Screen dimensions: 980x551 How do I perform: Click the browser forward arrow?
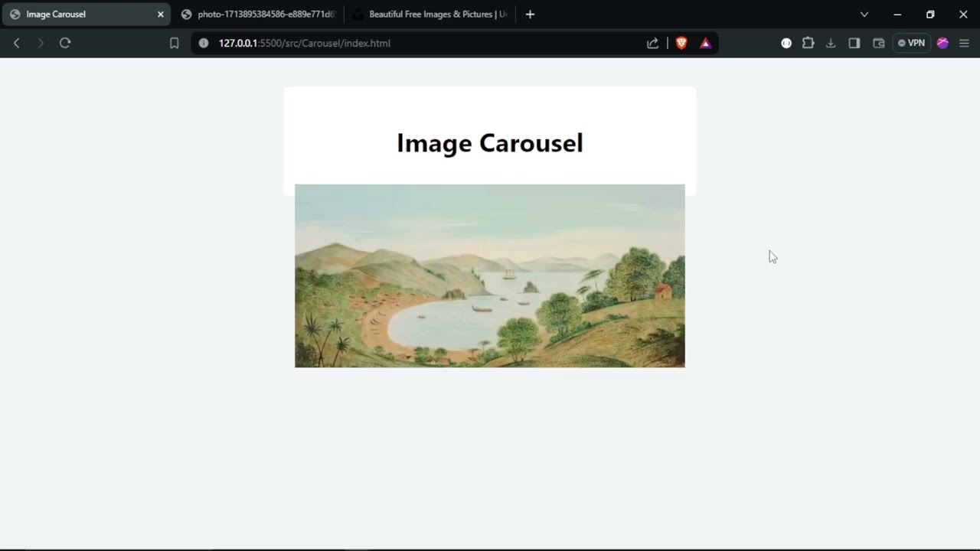(41, 43)
